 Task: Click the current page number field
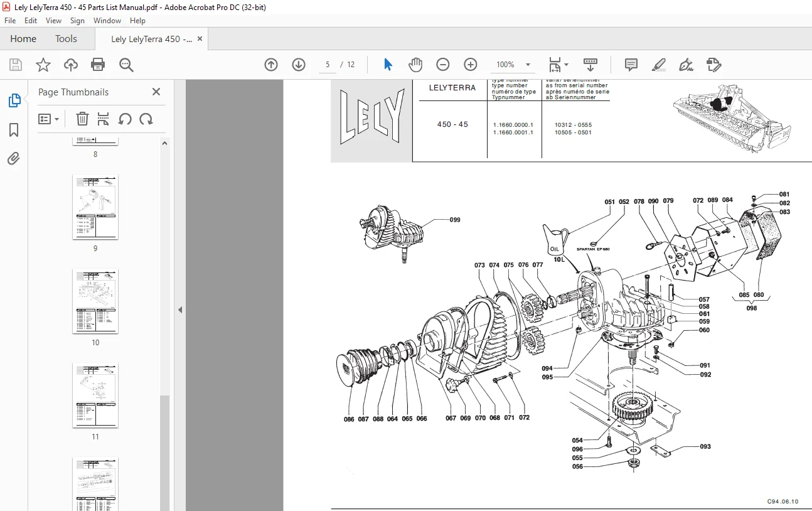[328, 65]
